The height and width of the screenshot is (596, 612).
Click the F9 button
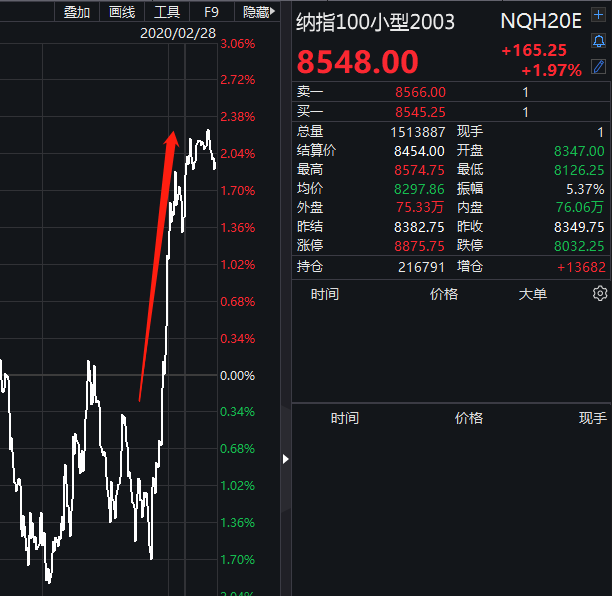click(x=211, y=12)
